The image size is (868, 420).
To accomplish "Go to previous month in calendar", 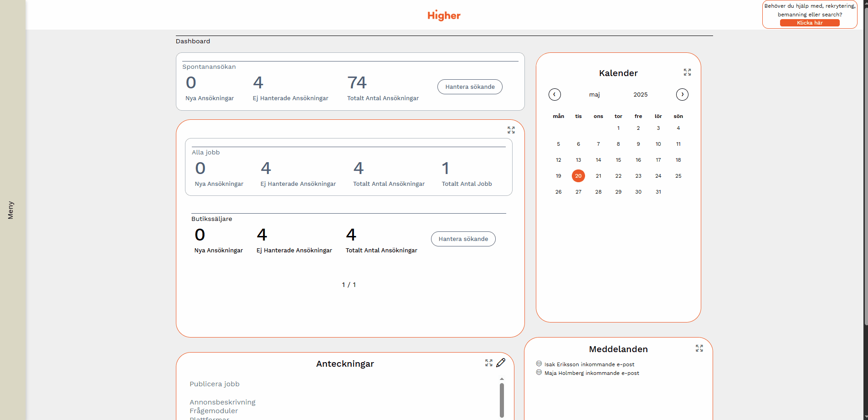I will click(x=555, y=94).
